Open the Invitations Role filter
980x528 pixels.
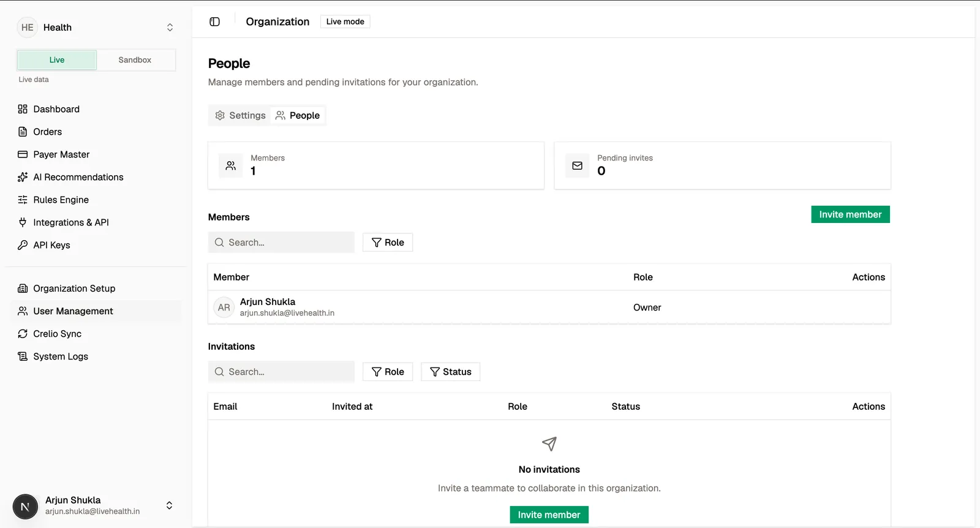point(388,372)
